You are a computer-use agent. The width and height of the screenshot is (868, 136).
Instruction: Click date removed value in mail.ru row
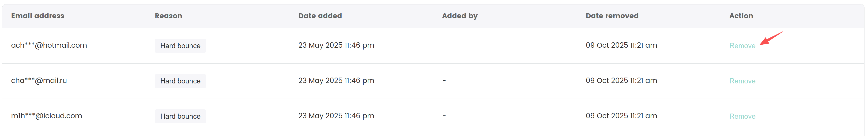pos(621,81)
